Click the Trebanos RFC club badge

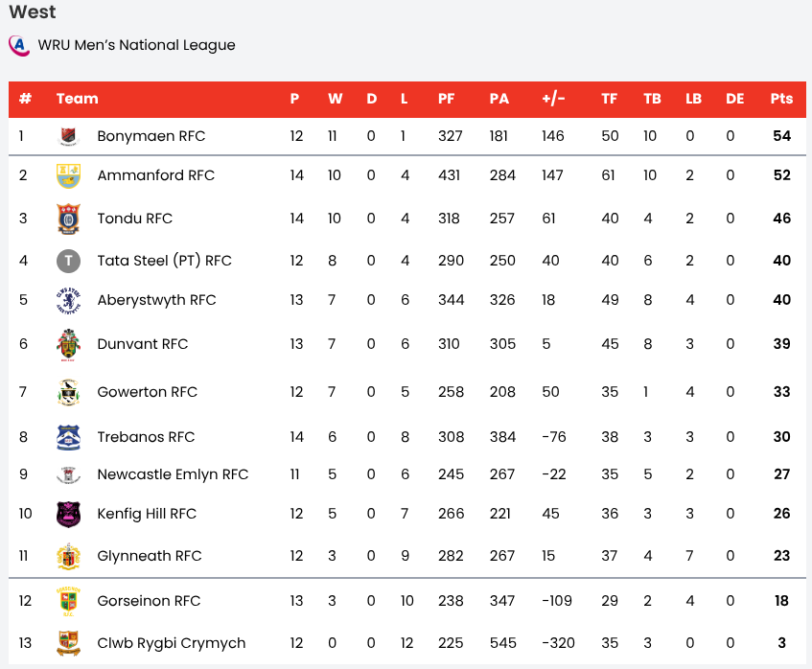click(x=67, y=437)
